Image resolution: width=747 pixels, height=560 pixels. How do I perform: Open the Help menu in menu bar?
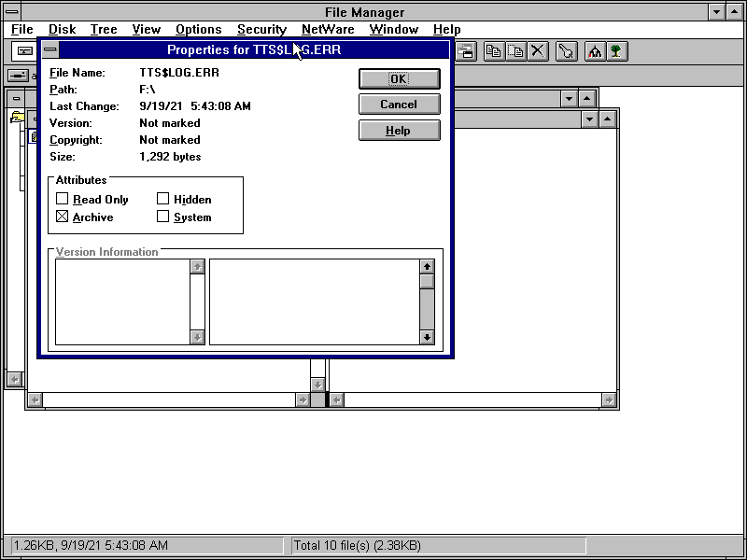(446, 29)
